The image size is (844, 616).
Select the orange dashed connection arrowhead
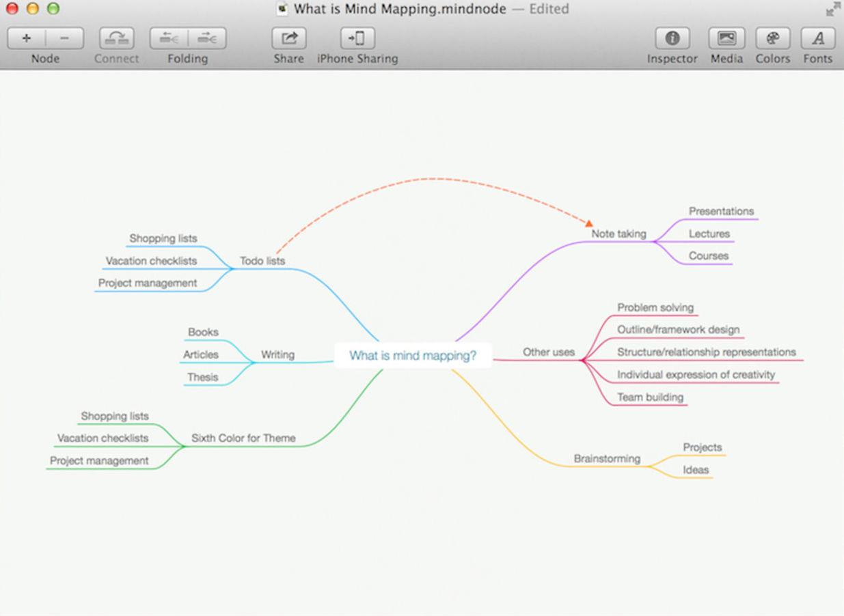coord(589,223)
